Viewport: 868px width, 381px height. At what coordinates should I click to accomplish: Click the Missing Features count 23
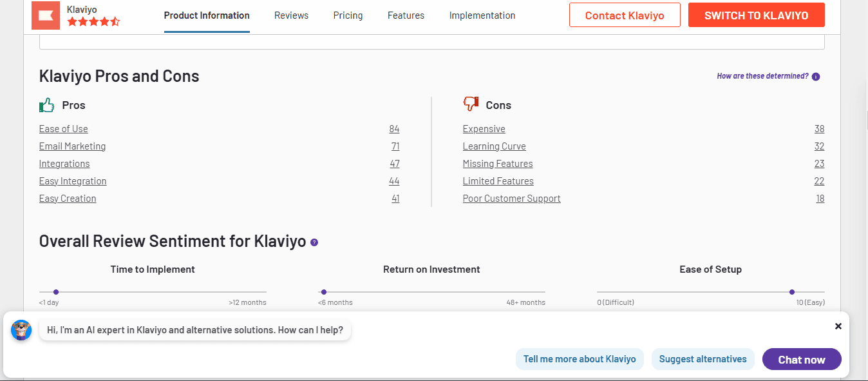tap(819, 164)
